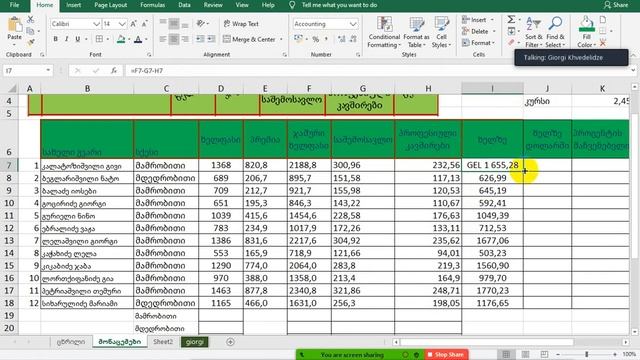Open the Accounting number format dropdown
640x360 pixels.
[353, 24]
